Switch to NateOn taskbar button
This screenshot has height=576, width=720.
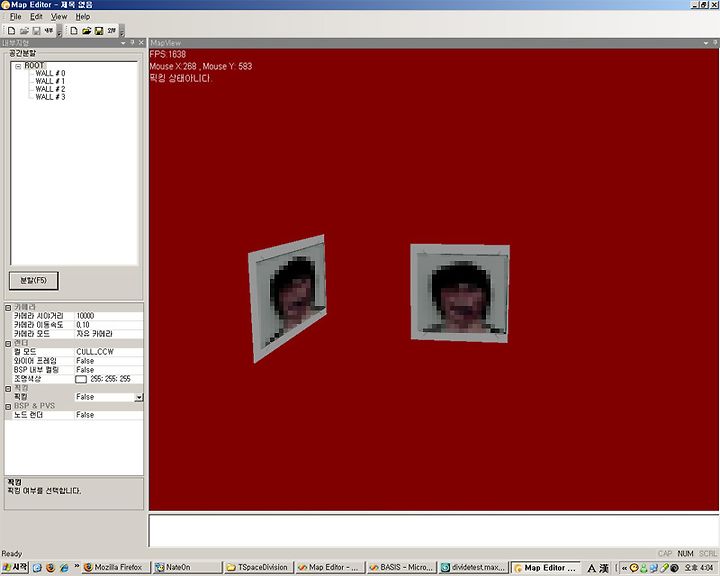187,567
